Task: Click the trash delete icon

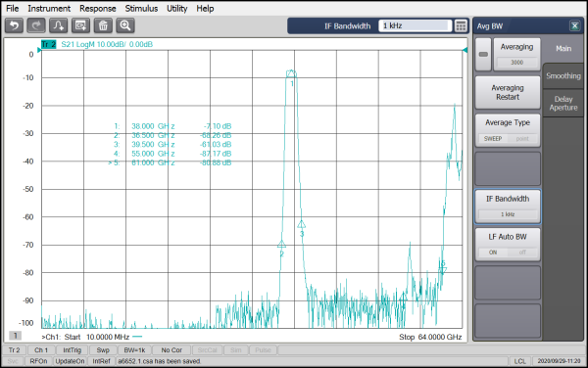Action: tap(103, 25)
